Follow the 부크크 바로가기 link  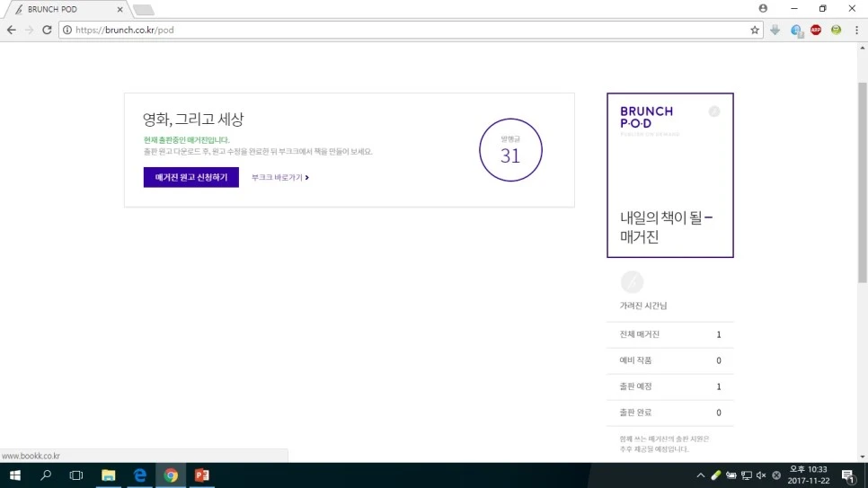pos(280,177)
